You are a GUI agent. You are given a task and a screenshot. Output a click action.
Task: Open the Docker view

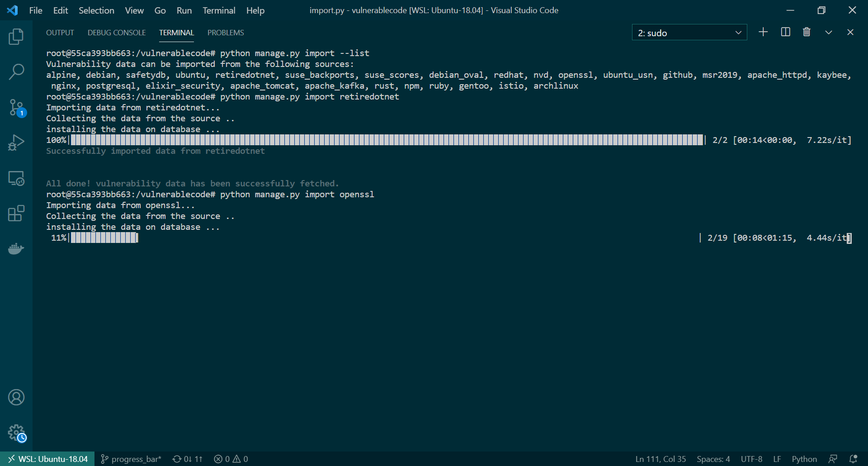(16, 249)
